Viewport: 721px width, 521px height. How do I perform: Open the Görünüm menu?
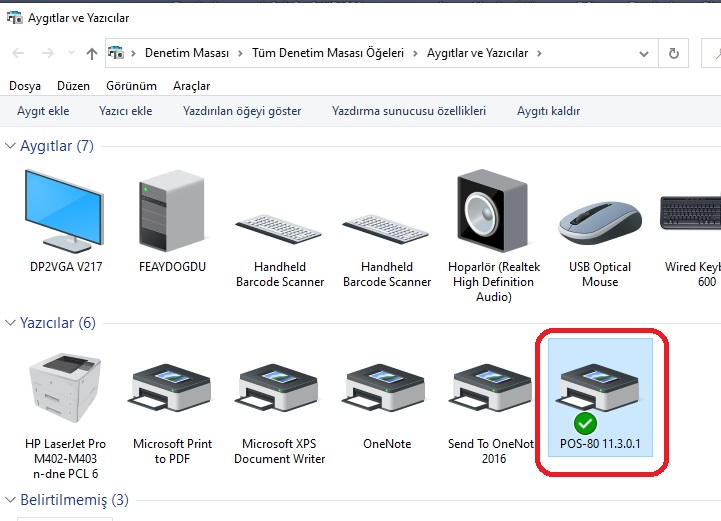pos(132,86)
